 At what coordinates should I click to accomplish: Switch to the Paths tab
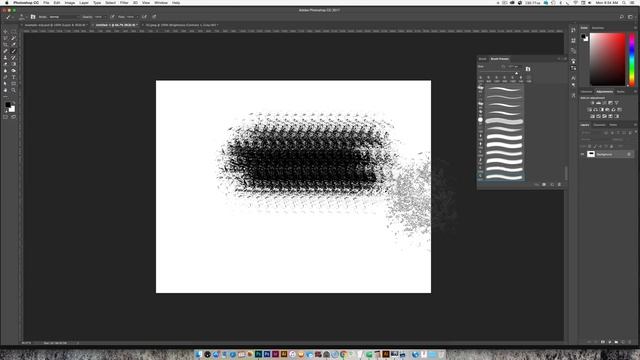[x=613, y=125]
